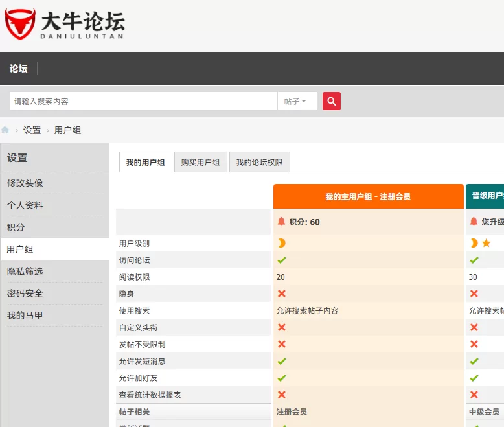Viewport: 504px width, 427px height.
Task: Open the 帖子 search type dropdown
Action: pyautogui.click(x=297, y=101)
